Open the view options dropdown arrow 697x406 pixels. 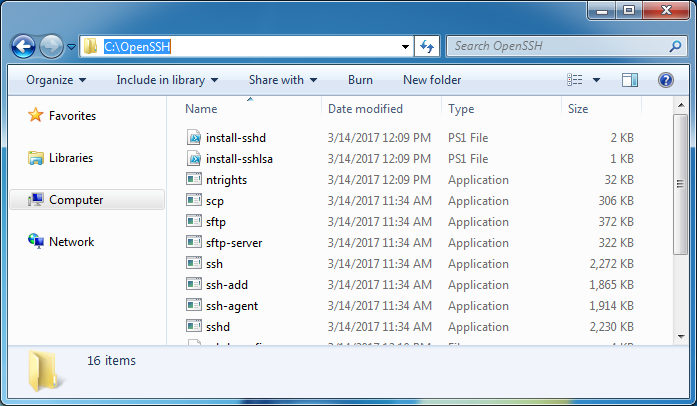click(x=596, y=80)
